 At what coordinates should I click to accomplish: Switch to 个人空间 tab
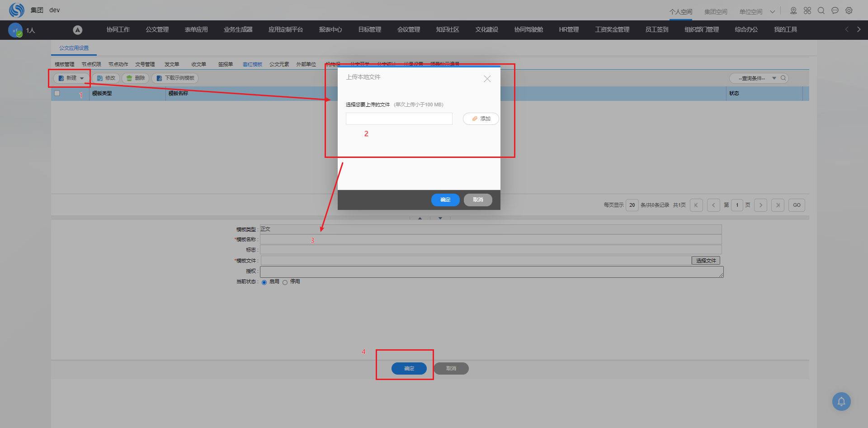click(681, 12)
